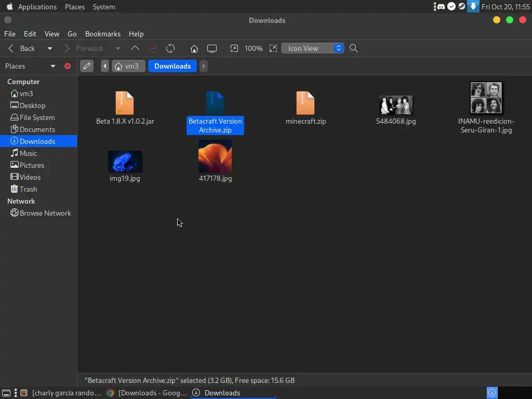The height and width of the screenshot is (399, 532).
Task: Open the Edit menu
Action: point(30,34)
